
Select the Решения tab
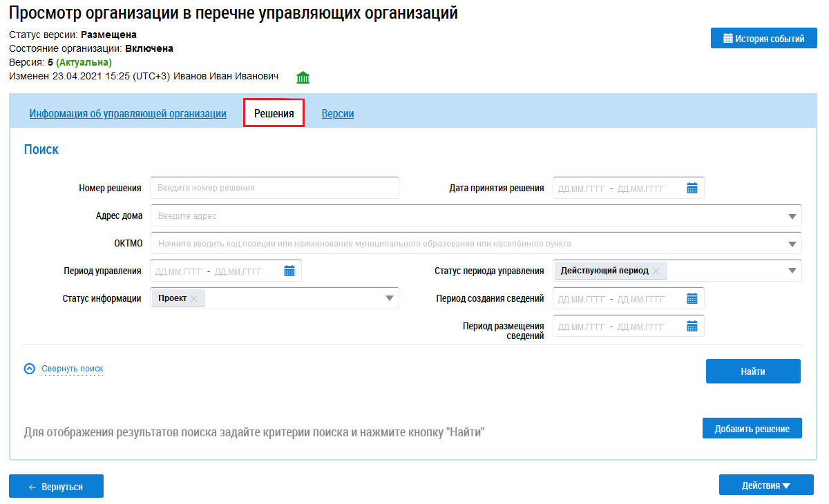pyautogui.click(x=274, y=113)
